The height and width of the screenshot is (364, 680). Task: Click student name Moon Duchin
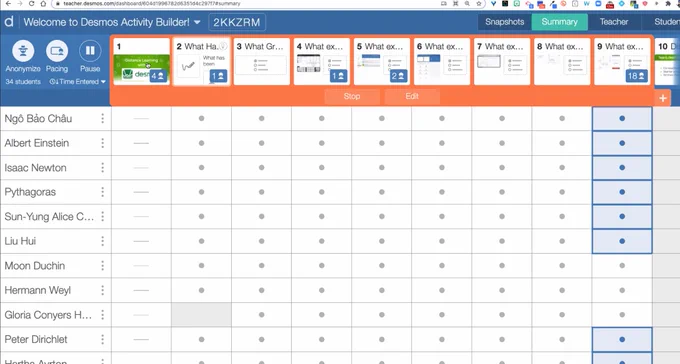35,266
